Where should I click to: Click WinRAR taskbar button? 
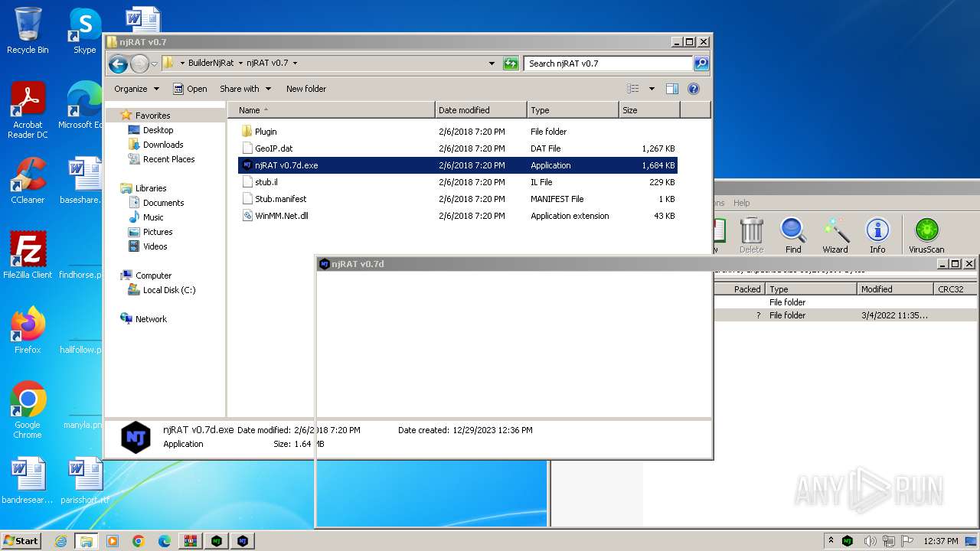[x=191, y=541]
